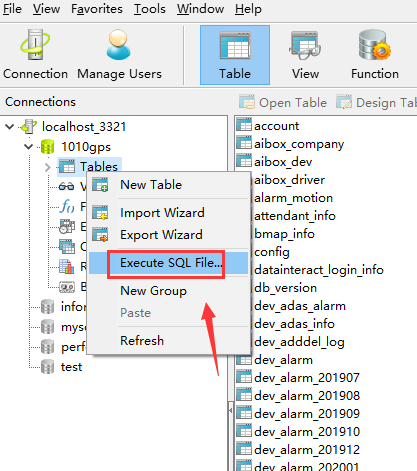Open the Window menu
This screenshot has width=417, height=471.
tap(200, 9)
